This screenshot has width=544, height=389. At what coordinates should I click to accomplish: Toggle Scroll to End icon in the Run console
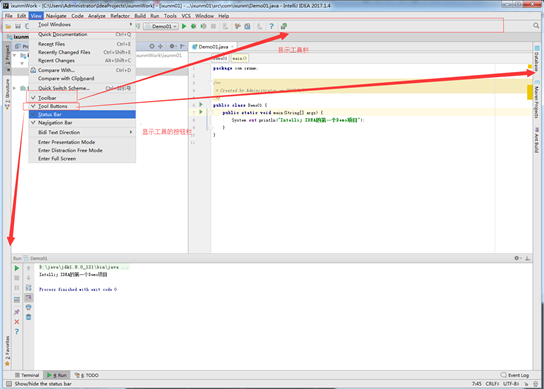[28, 297]
